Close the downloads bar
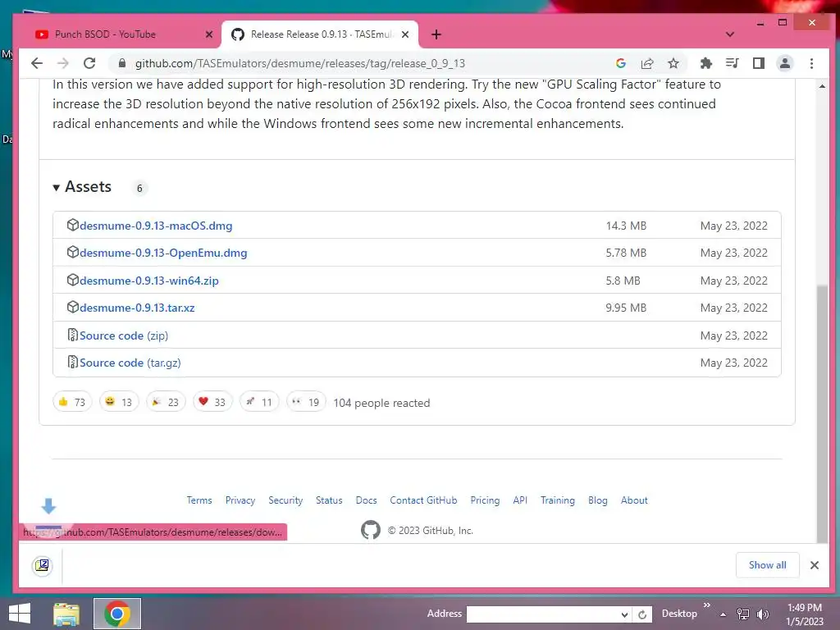Viewport: 840px width, 630px height. pos(815,565)
